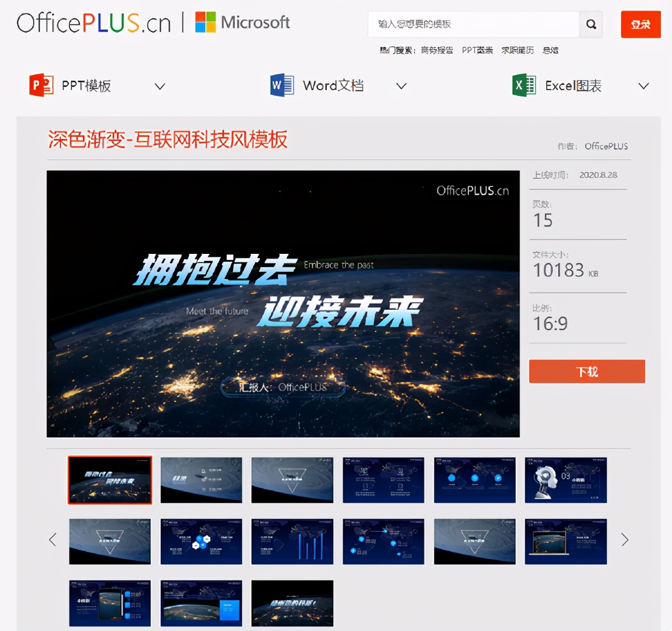The width and height of the screenshot is (672, 631).
Task: Click the OfficePLUS.cn logo
Action: [94, 23]
